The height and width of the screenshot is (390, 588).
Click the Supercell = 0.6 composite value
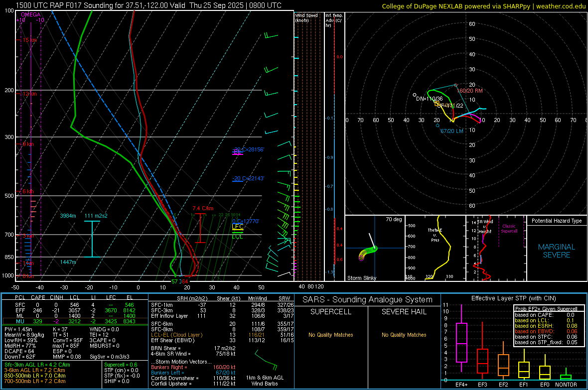[x=121, y=365]
